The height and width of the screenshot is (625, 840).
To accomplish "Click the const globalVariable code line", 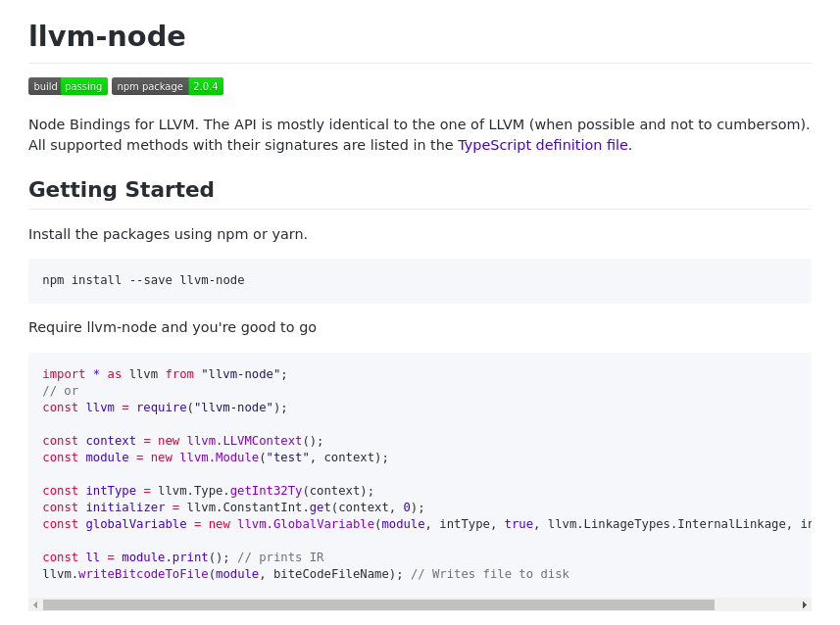I will (x=427, y=524).
